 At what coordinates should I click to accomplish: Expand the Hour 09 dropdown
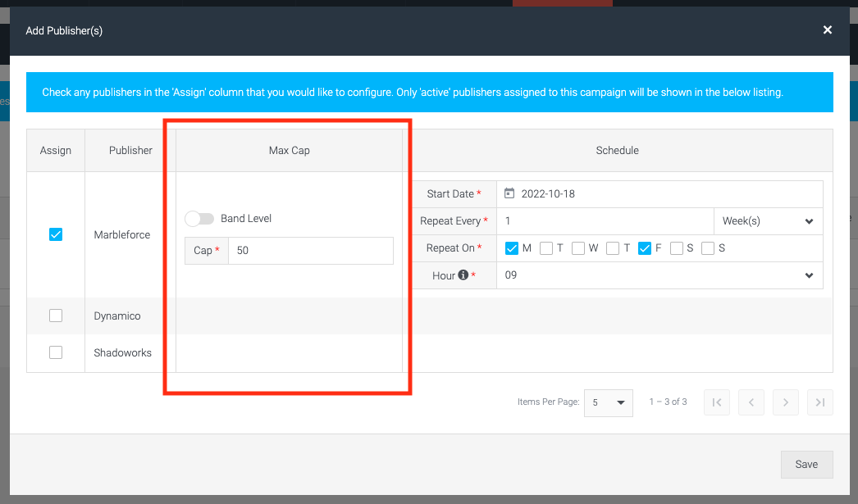click(x=659, y=275)
